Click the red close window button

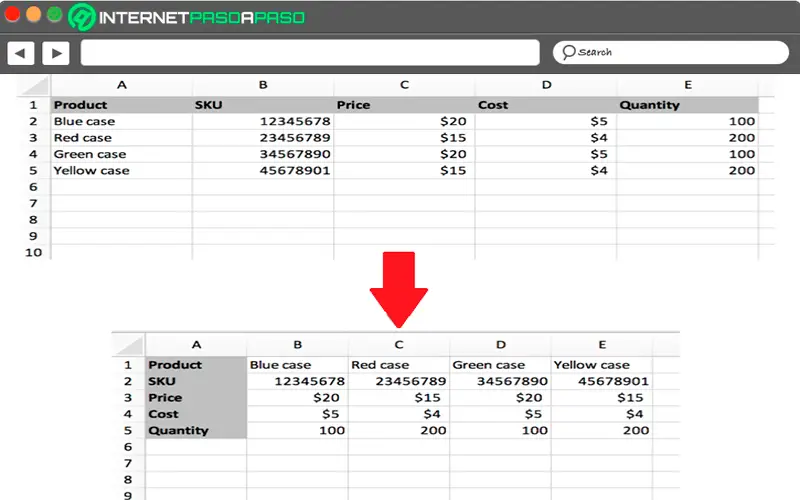tap(12, 14)
